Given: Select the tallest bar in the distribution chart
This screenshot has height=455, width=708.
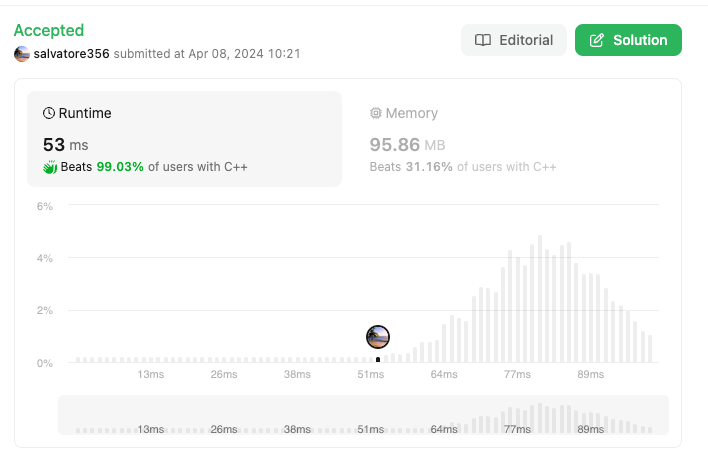Looking at the screenshot, I should point(540,299).
